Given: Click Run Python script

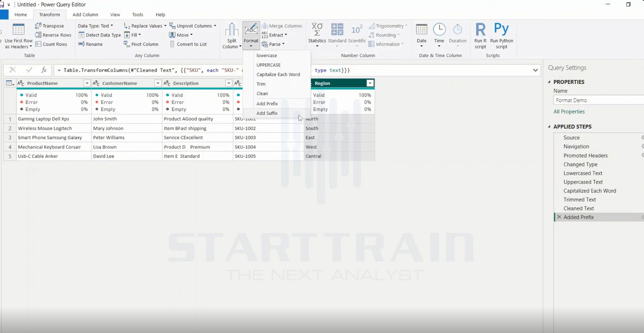Looking at the screenshot, I should pos(501,36).
